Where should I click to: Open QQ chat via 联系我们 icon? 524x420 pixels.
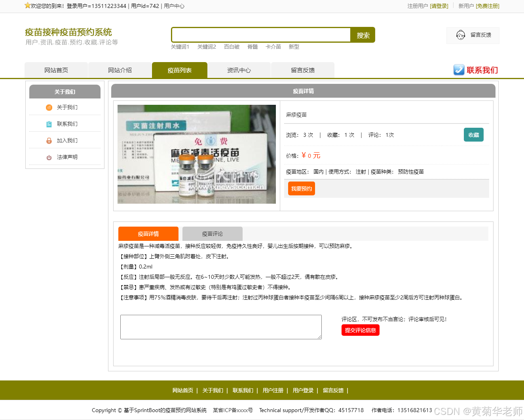(x=459, y=70)
